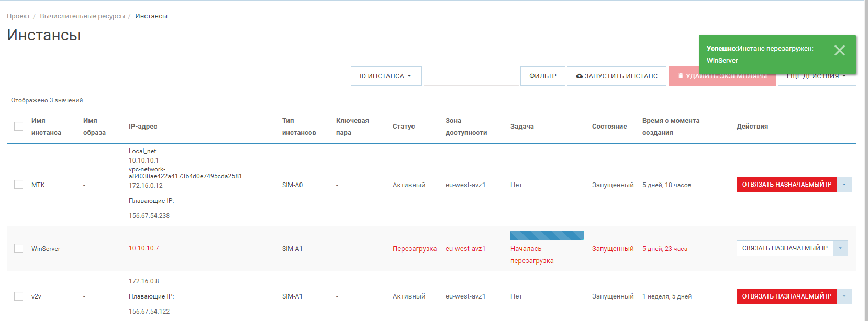Click СВЯЗАТЬ НАЗНАЧАЕМЫЙ IP for WinServer
This screenshot has height=321, width=868.
(784, 248)
